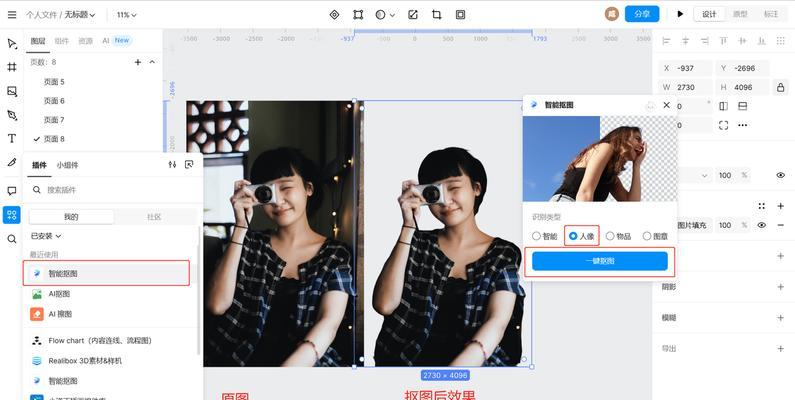Screen dimensions: 795x400
Task: Open the hamburger main menu
Action: pyautogui.click(x=12, y=15)
